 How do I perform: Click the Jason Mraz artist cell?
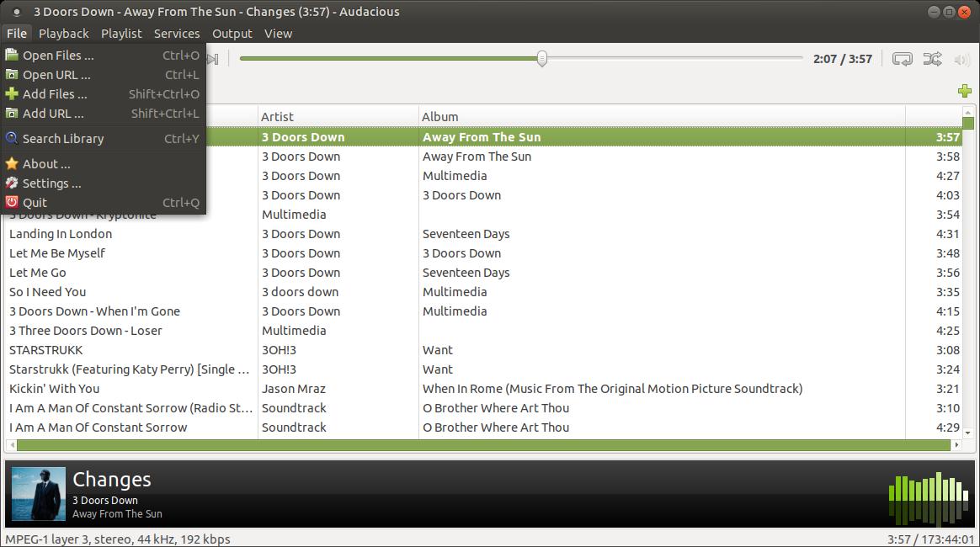pyautogui.click(x=294, y=389)
